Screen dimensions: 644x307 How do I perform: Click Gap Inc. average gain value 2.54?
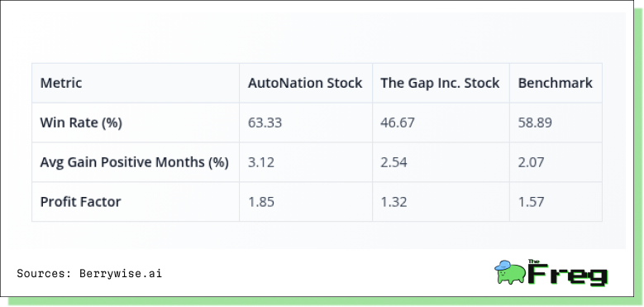pos(394,162)
